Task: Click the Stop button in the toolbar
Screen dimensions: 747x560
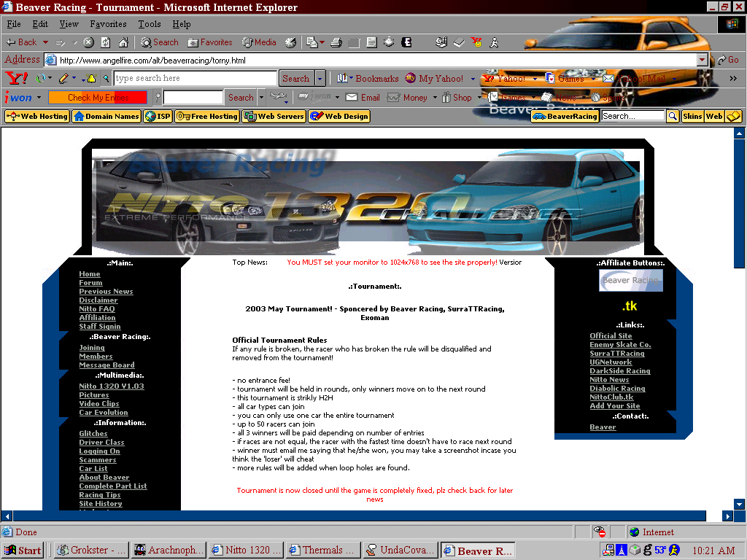Action: [88, 42]
